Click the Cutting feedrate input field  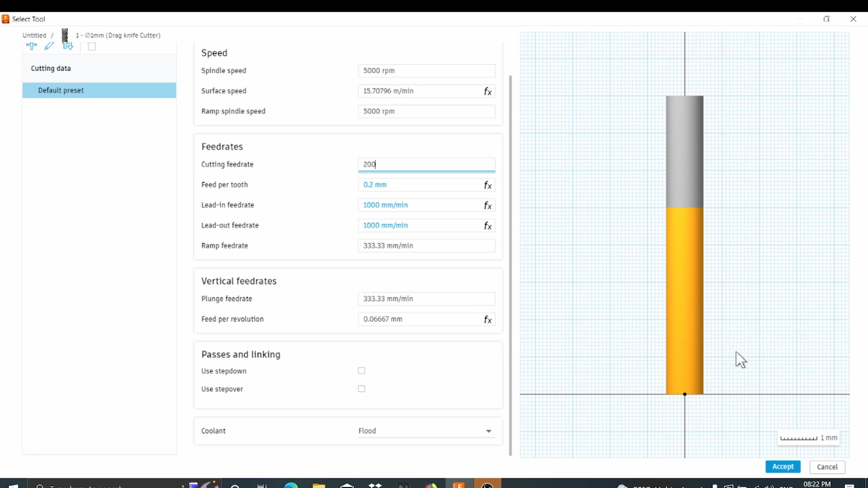pos(426,164)
